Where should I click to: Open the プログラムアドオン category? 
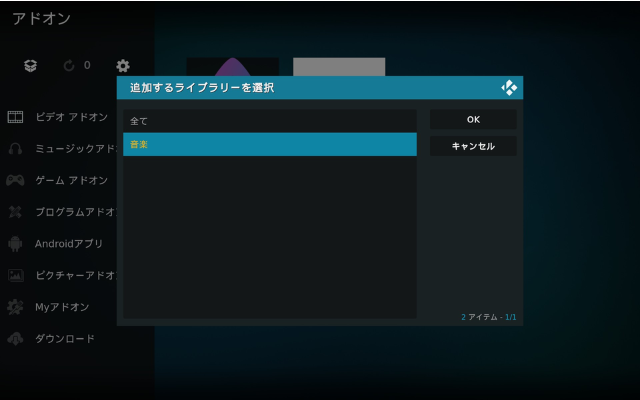[75, 212]
